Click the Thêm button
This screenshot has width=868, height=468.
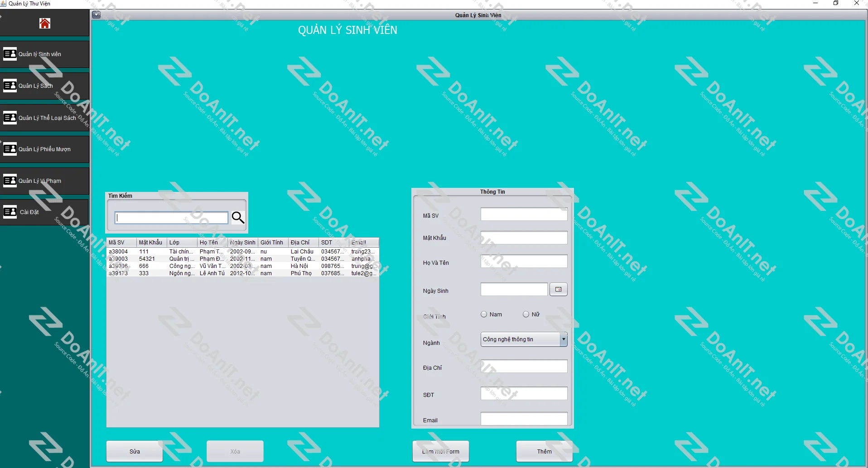coord(544,451)
